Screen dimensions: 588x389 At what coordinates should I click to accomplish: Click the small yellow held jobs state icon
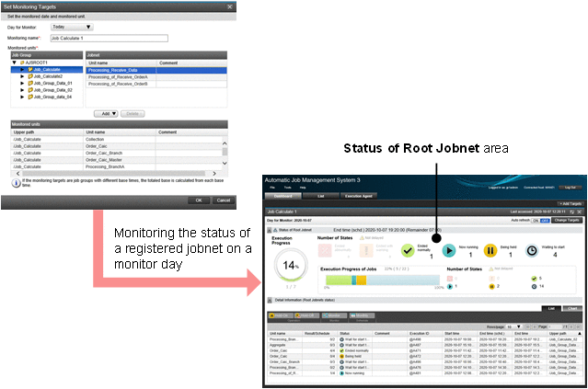click(x=492, y=286)
